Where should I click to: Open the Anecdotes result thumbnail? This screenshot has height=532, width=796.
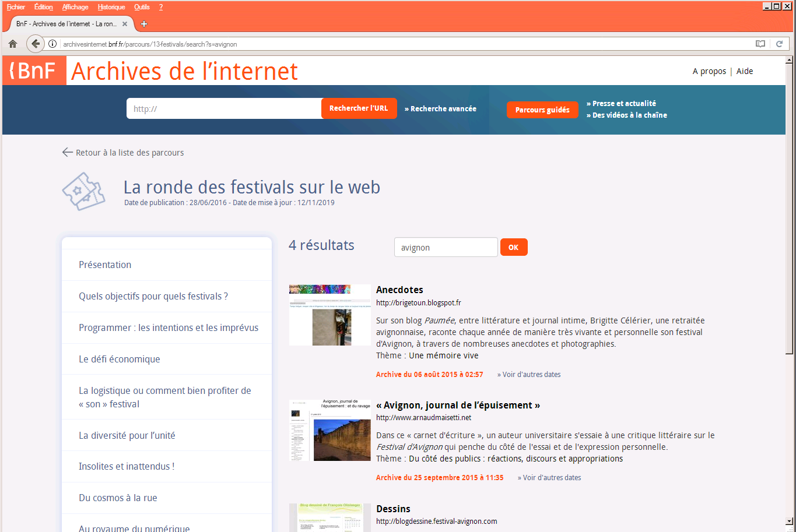click(330, 315)
